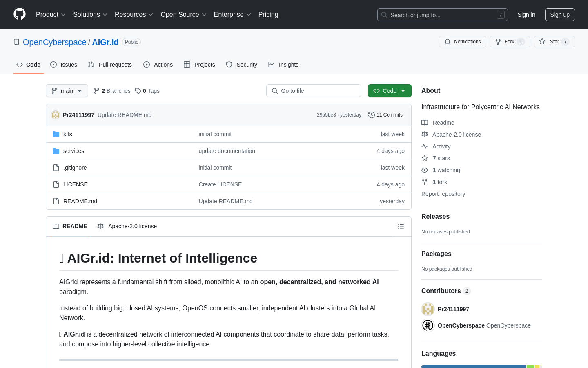588x368 pixels.
Task: Click the Pr24111997 contributor avatar
Action: (x=428, y=309)
